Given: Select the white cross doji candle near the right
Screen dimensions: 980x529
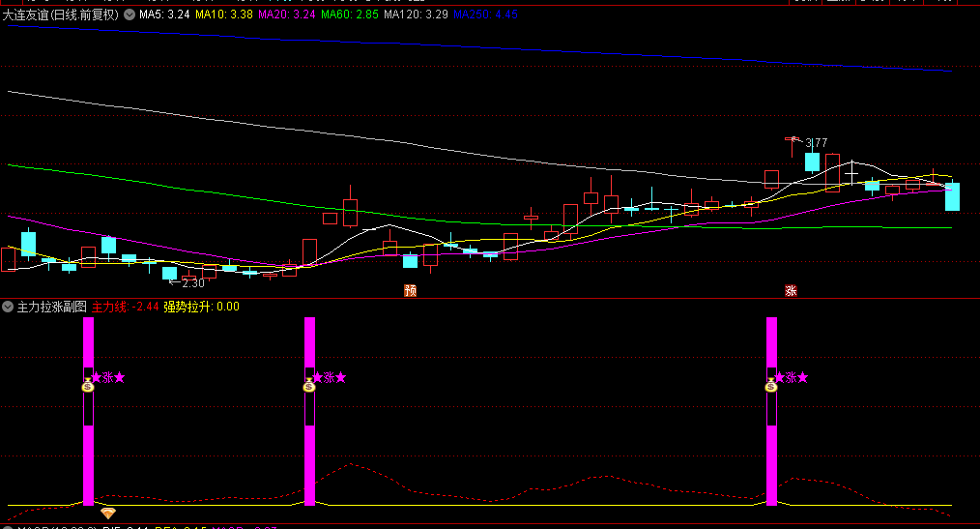Looking at the screenshot, I should click(851, 173).
